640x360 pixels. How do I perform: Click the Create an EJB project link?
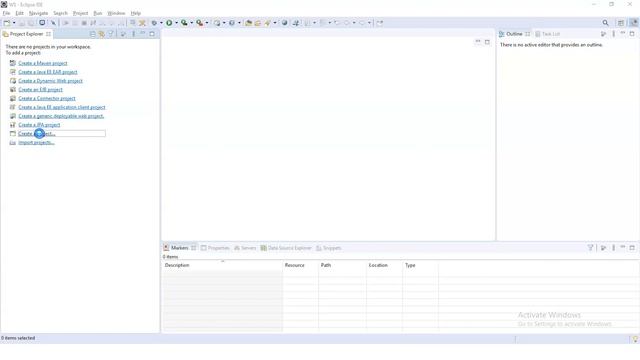[x=40, y=89]
